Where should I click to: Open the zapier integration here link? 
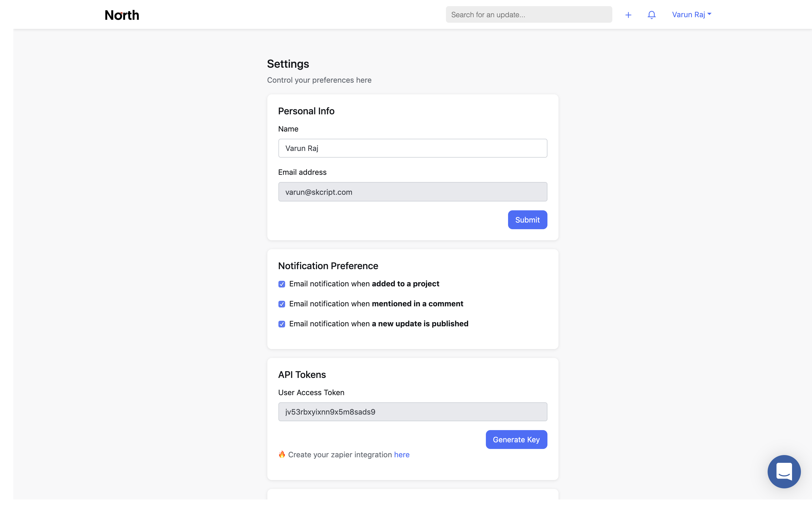[x=402, y=455]
